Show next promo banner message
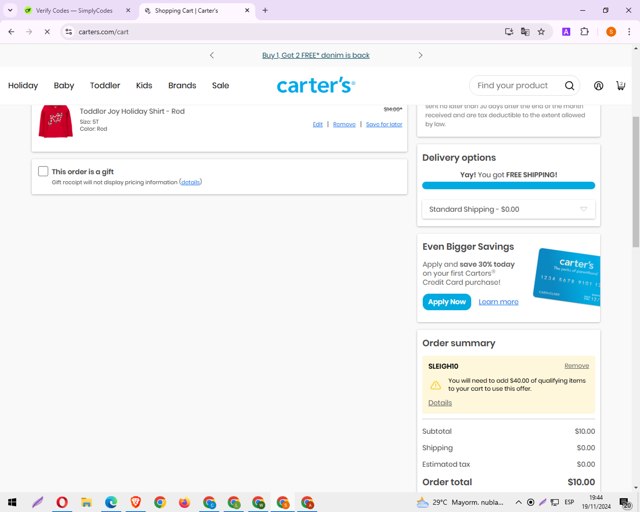This screenshot has height=512, width=640. point(420,55)
